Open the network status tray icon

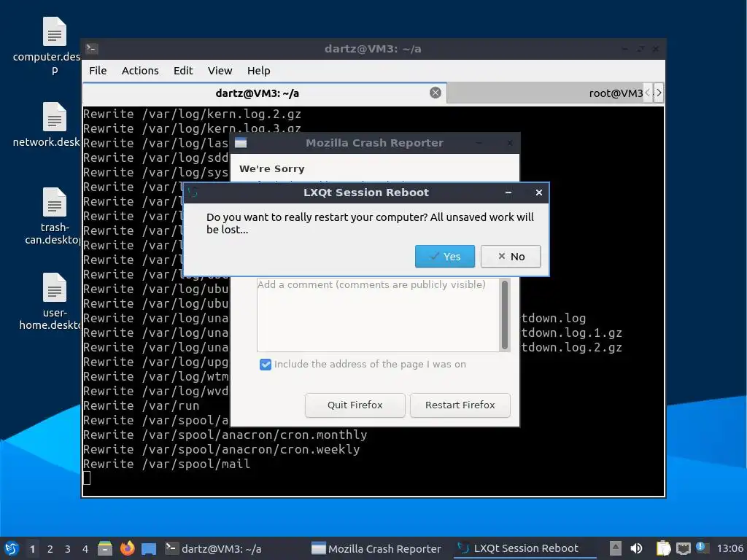coord(683,548)
